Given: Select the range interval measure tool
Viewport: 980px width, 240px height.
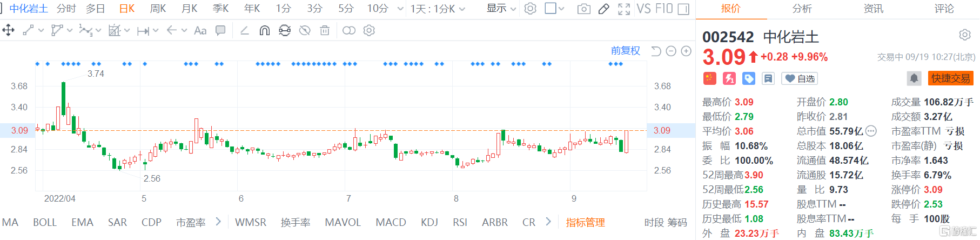Looking at the screenshot, I should pyautogui.click(x=143, y=31).
